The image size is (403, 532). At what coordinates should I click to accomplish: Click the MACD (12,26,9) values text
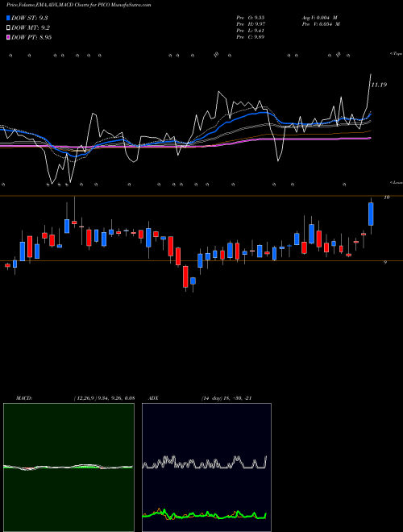pos(104,398)
